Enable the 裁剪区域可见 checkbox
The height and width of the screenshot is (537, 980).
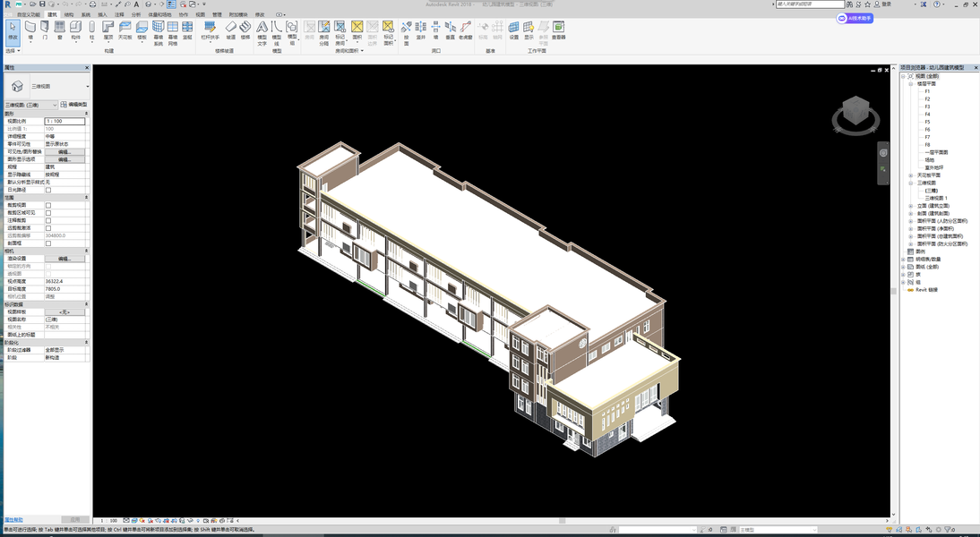[48, 213]
